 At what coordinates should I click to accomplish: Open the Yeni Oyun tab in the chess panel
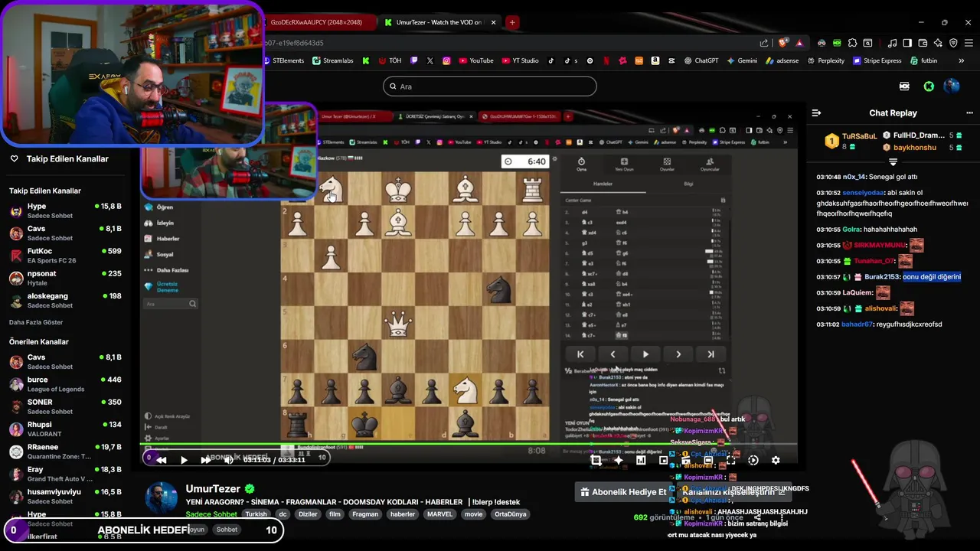(x=624, y=165)
